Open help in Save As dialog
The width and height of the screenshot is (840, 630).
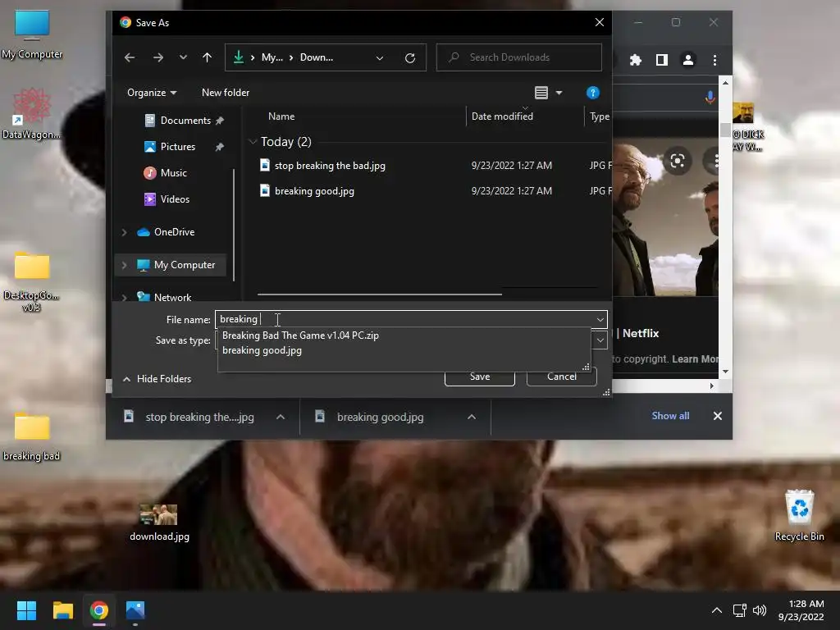(592, 93)
